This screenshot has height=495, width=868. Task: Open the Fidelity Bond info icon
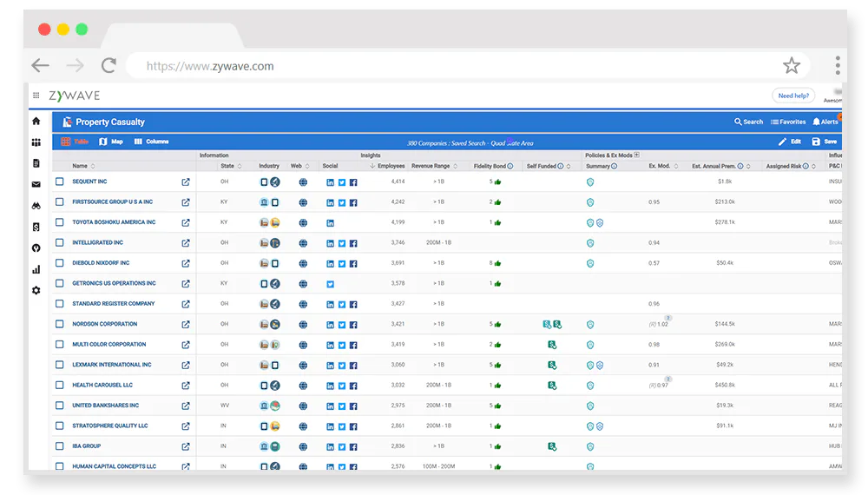510,166
